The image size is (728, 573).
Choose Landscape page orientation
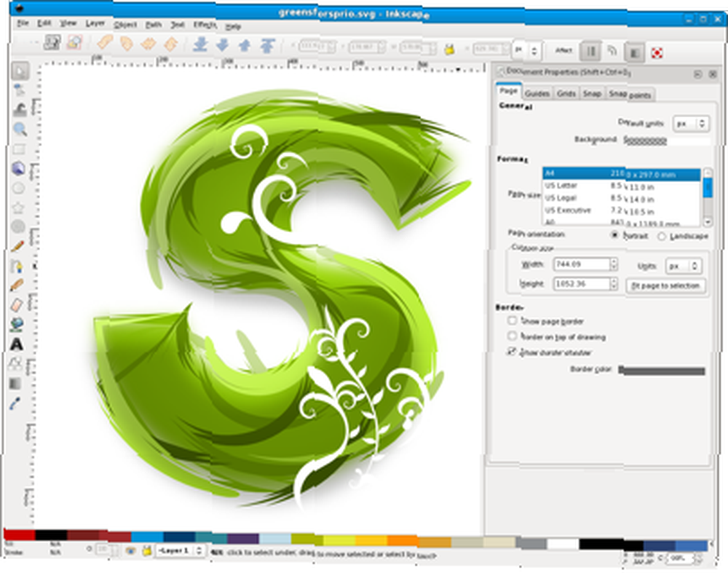click(x=662, y=237)
